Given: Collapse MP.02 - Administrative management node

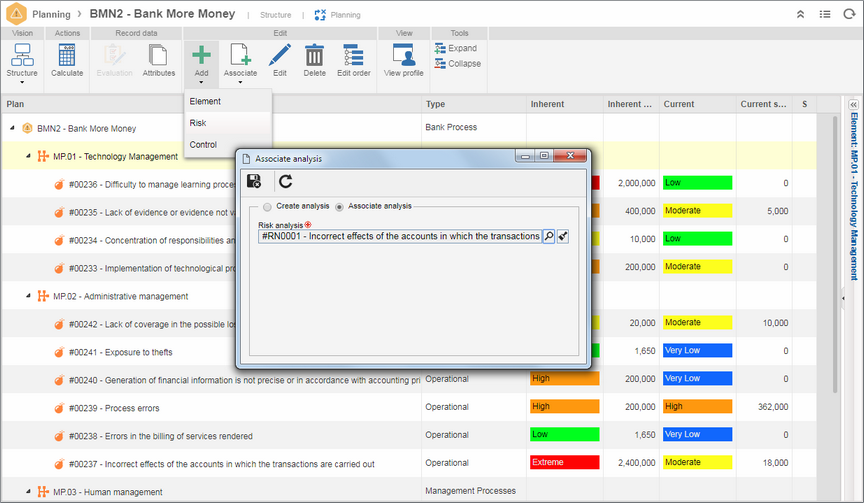Looking at the screenshot, I should pos(28,296).
